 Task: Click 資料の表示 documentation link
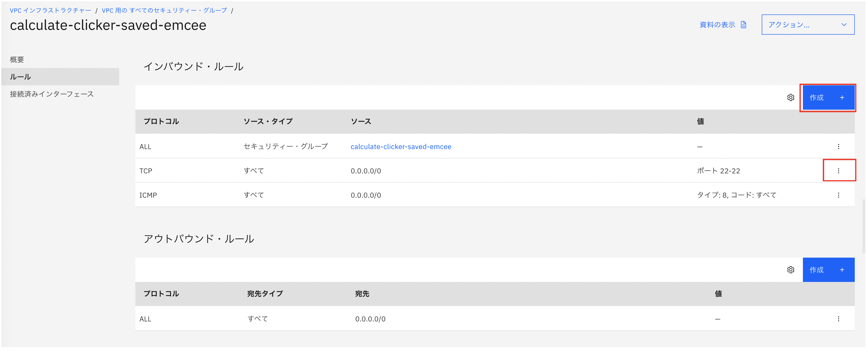coord(717,25)
